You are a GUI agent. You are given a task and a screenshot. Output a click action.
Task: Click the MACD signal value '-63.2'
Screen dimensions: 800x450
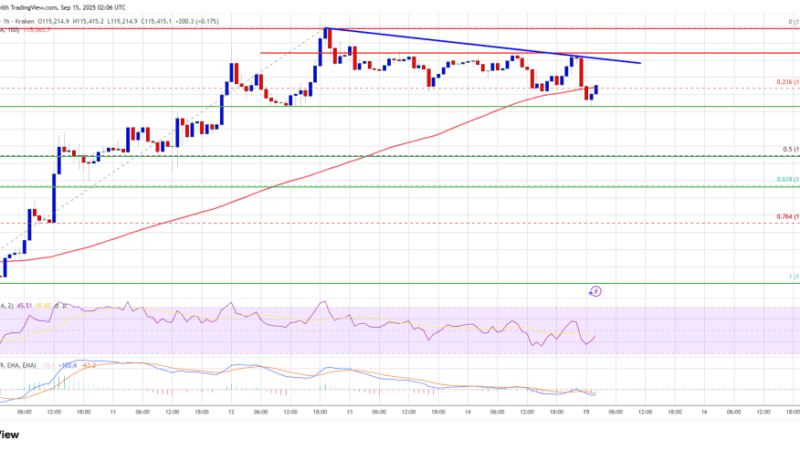click(89, 365)
